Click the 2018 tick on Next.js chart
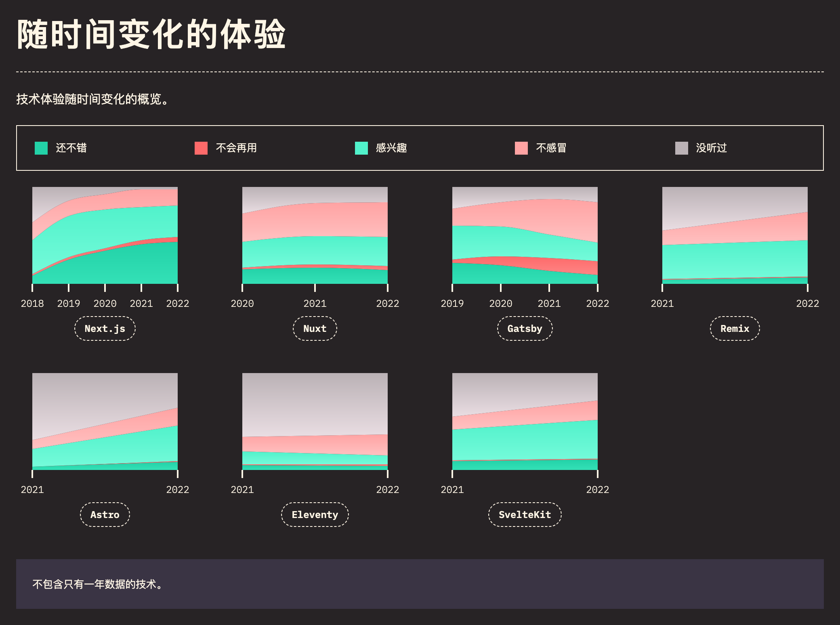Image resolution: width=840 pixels, height=625 pixels. coord(33,303)
